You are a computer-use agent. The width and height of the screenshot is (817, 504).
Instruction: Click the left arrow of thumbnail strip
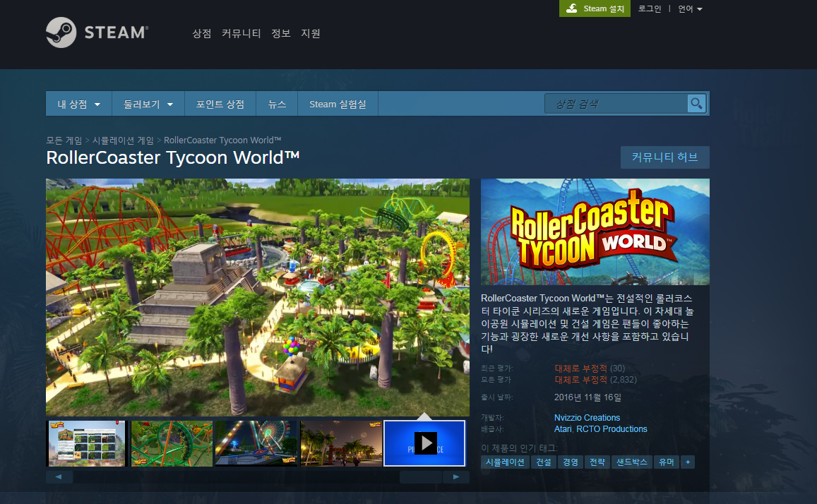tap(59, 476)
